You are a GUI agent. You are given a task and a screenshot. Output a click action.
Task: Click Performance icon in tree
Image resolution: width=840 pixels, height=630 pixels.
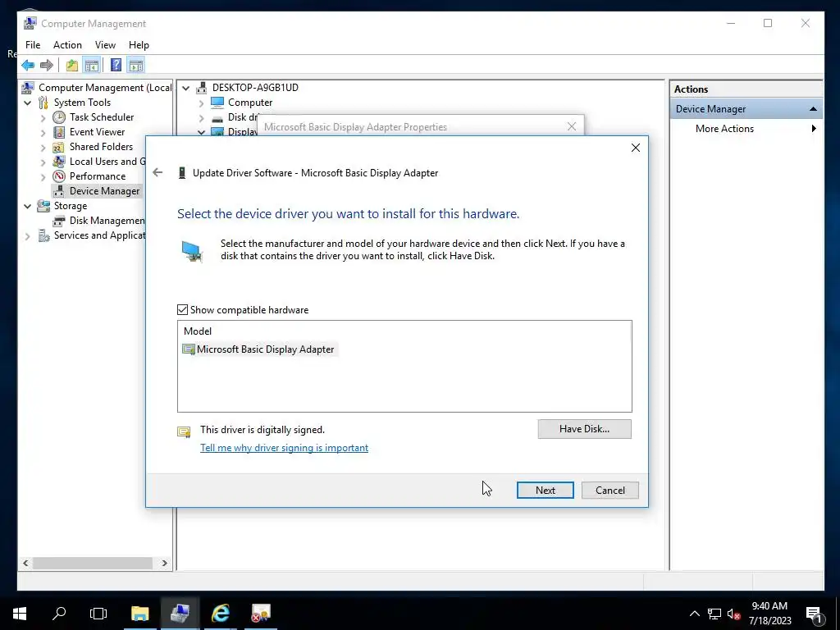click(59, 176)
